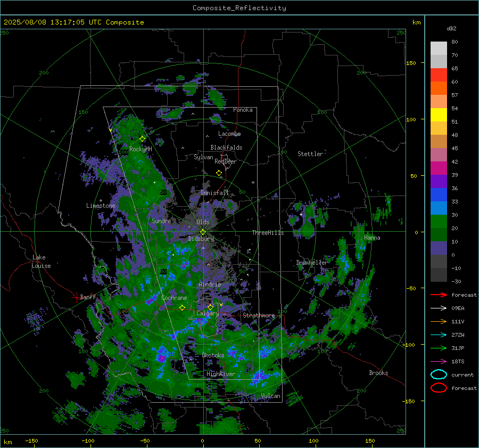This screenshot has height=448, width=479.
Task: Click the Composite_Reflectivity title text
Action: tap(239, 8)
